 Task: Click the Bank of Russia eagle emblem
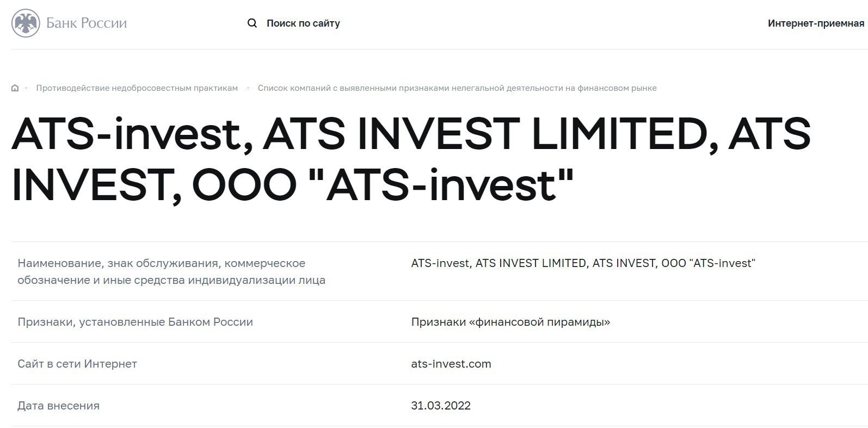[x=26, y=23]
